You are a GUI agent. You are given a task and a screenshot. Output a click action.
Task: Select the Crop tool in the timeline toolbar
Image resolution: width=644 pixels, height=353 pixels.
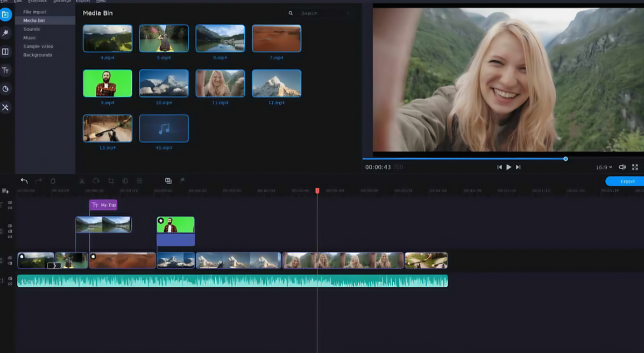(x=111, y=181)
